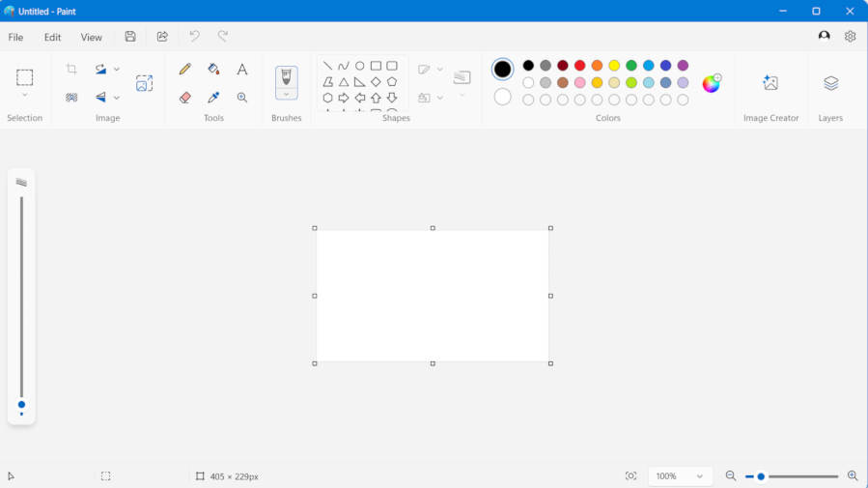Choose the Eraser tool
Viewport: 868px width, 488px height.
click(x=184, y=98)
